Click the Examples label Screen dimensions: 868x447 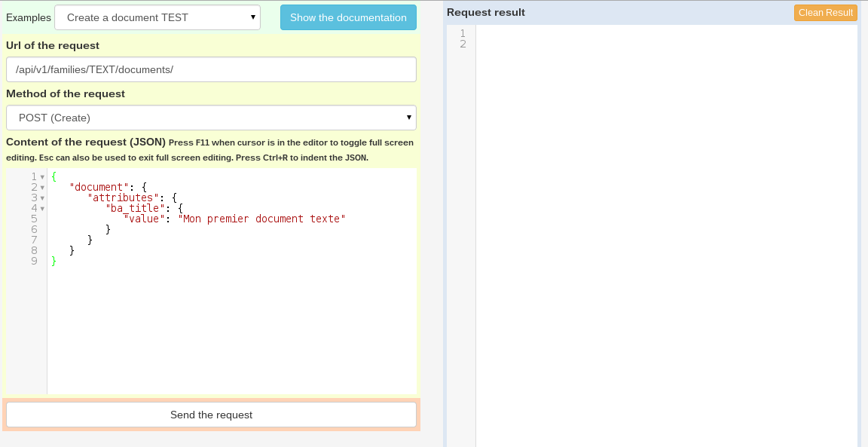(x=28, y=18)
